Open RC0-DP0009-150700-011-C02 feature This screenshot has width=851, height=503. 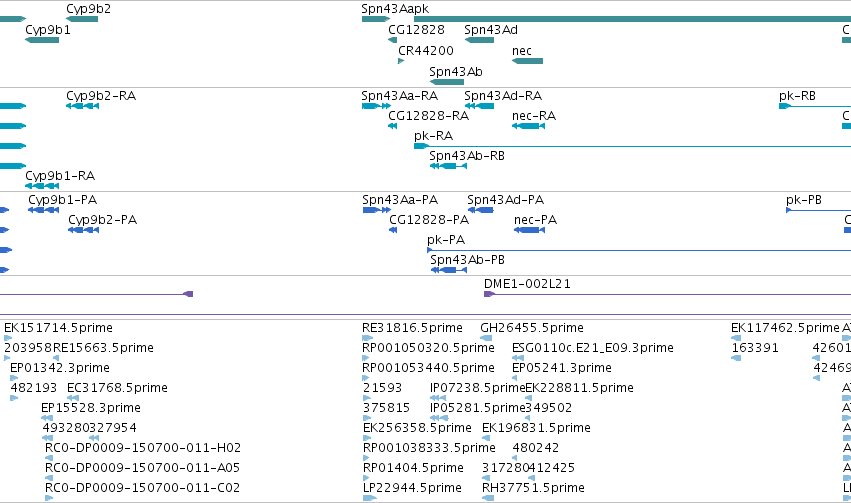[x=49, y=498]
